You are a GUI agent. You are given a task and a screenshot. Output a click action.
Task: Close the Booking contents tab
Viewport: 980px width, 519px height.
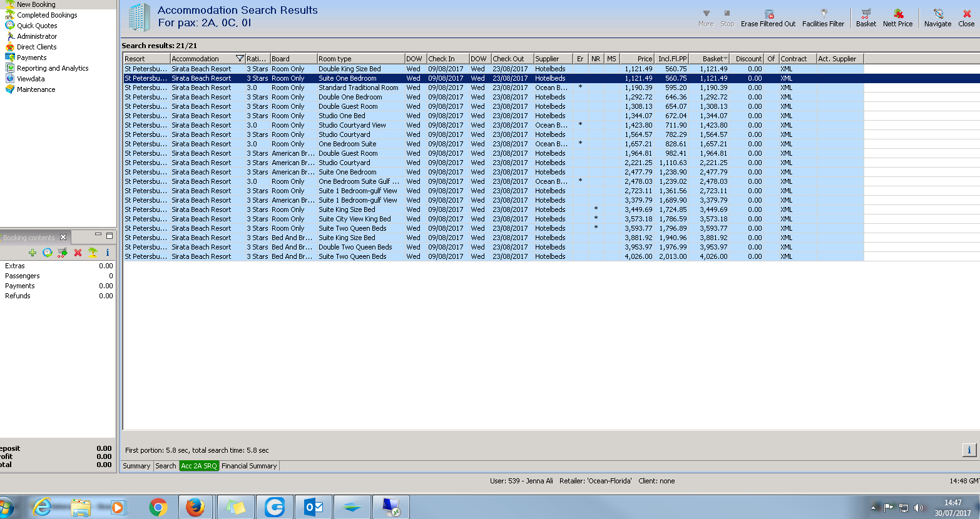tap(63, 237)
